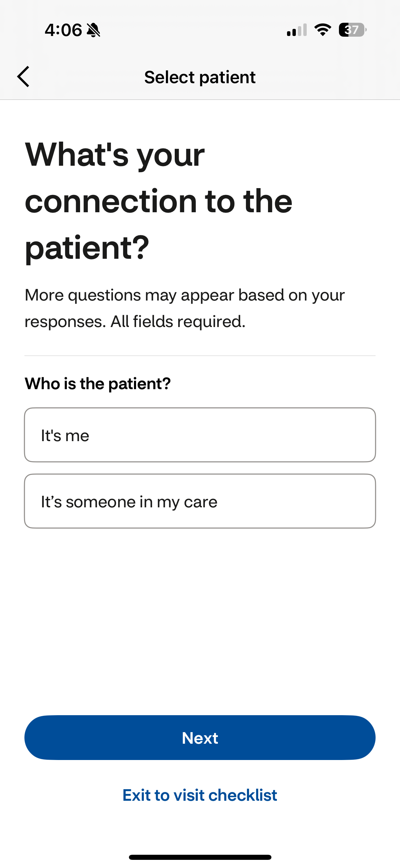Tap the "More questions may appear" text
Image resolution: width=400 pixels, height=868 pixels.
185,295
